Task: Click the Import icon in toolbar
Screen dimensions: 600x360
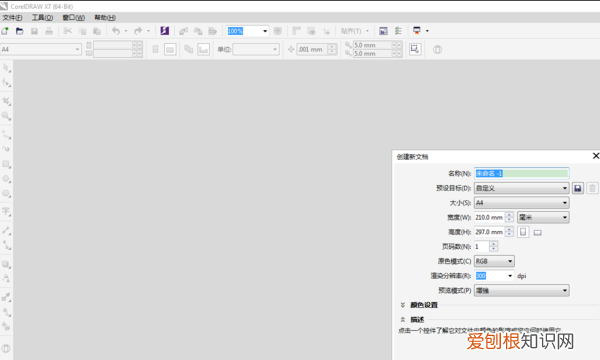Action: [x=183, y=31]
